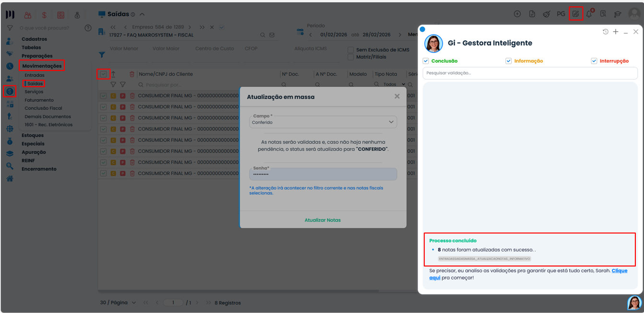Click the blue filter funnel below company icon
Image resolution: width=644 pixels, height=313 pixels.
[102, 55]
